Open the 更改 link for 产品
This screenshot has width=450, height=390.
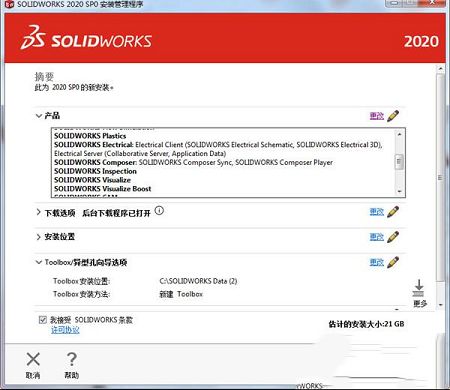(x=377, y=116)
